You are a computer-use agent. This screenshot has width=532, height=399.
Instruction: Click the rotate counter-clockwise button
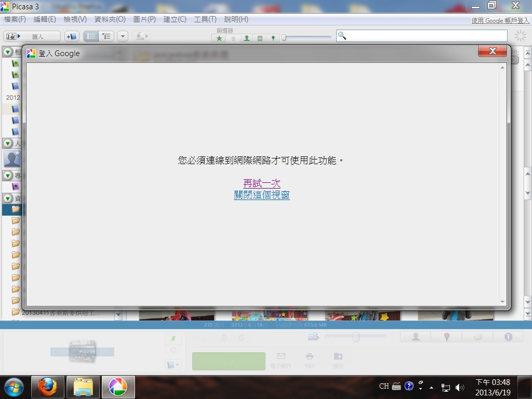click(x=224, y=337)
